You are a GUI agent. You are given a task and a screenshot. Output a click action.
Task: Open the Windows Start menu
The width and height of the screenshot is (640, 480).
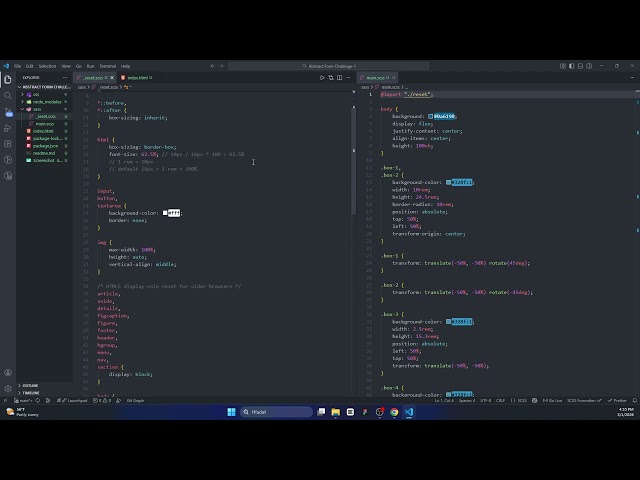pyautogui.click(x=231, y=412)
